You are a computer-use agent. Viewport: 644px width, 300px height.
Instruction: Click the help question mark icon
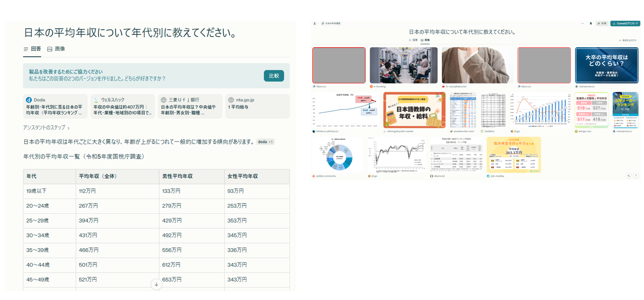click(x=636, y=176)
